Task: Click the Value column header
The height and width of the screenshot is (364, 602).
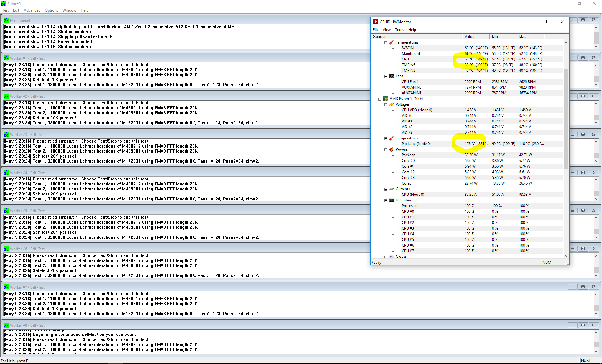Action: pyautogui.click(x=475, y=36)
